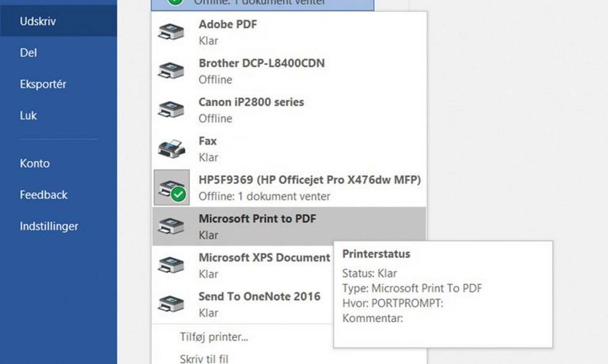Select Skriv til fil option
608x364 pixels.
coord(204,358)
